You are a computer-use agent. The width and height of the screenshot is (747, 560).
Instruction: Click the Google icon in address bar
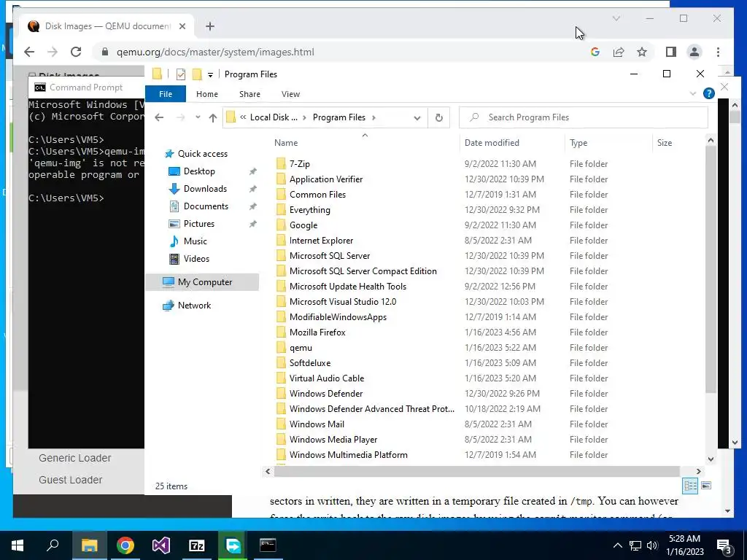(595, 52)
